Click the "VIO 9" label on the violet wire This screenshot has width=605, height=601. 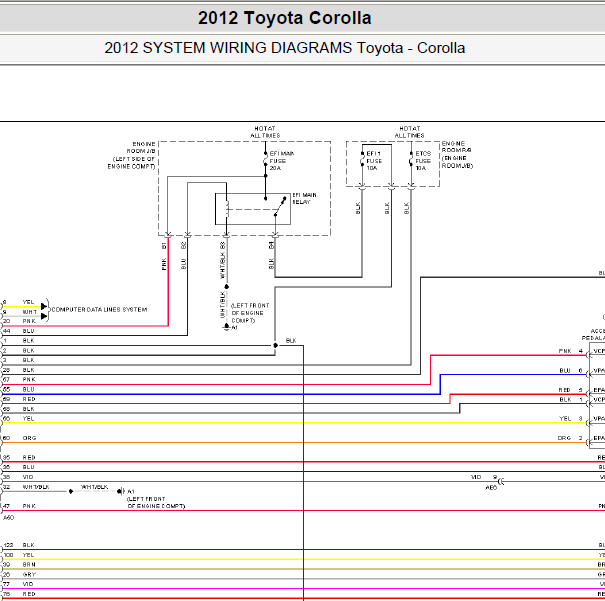[x=484, y=477]
